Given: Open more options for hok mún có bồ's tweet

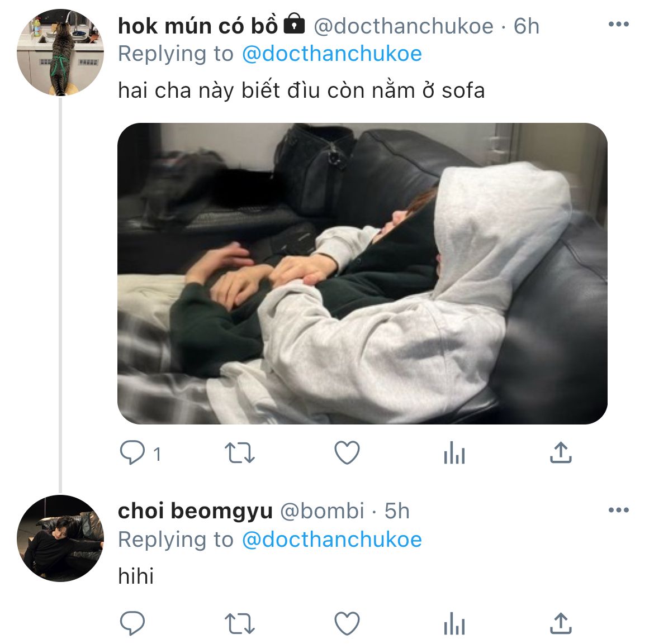Looking at the screenshot, I should click(x=618, y=25).
